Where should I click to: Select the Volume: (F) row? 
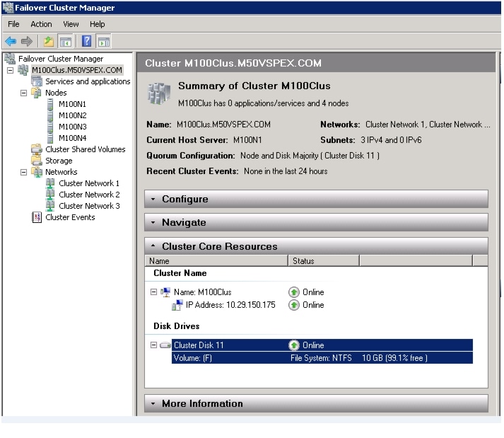pos(322,358)
